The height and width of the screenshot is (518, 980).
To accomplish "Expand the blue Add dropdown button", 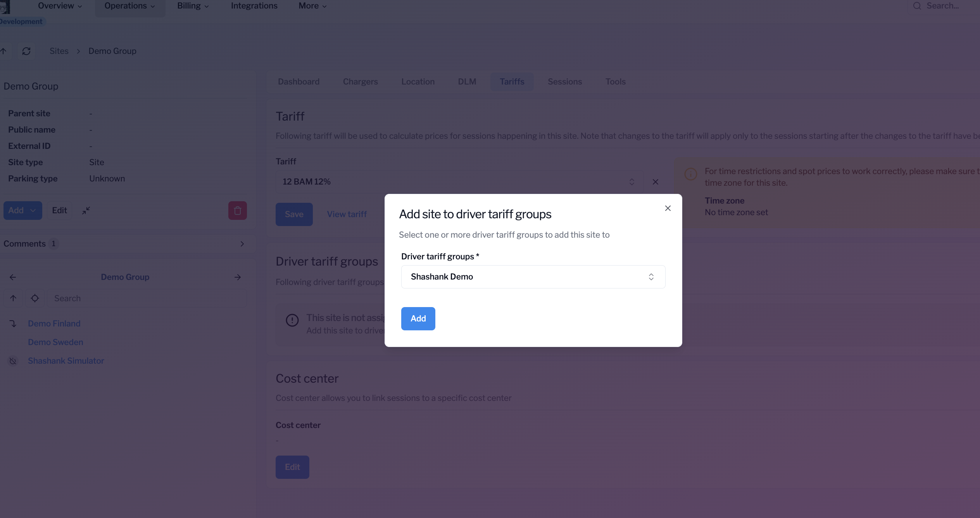I will (x=22, y=211).
